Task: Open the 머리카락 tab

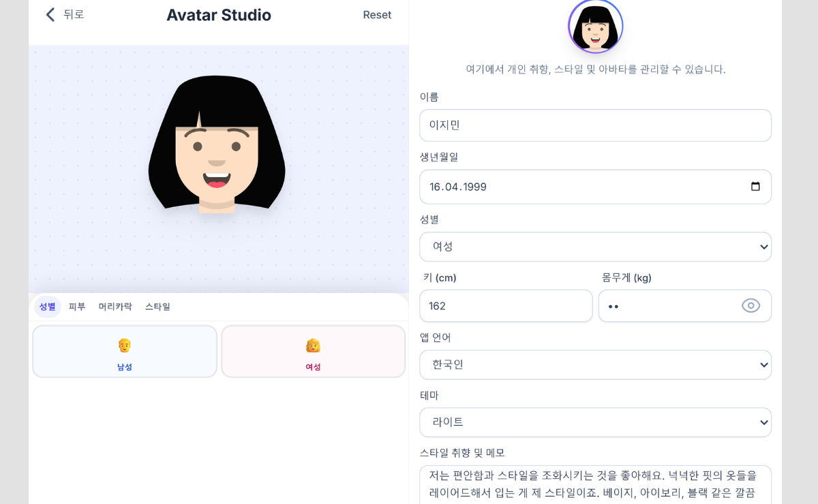Action: [115, 306]
